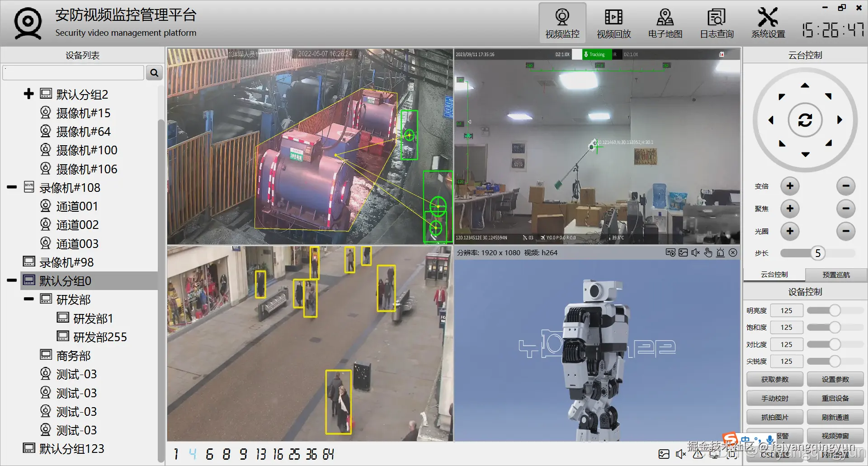This screenshot has width=868, height=466.
Task: Click the 抓拍图片 button
Action: 775,417
